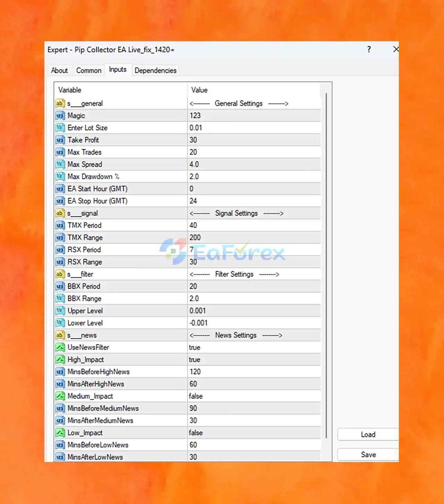Image resolution: width=444 pixels, height=504 pixels.
Task: Click the integer icon next to EA Start Hour
Action: tap(60, 189)
